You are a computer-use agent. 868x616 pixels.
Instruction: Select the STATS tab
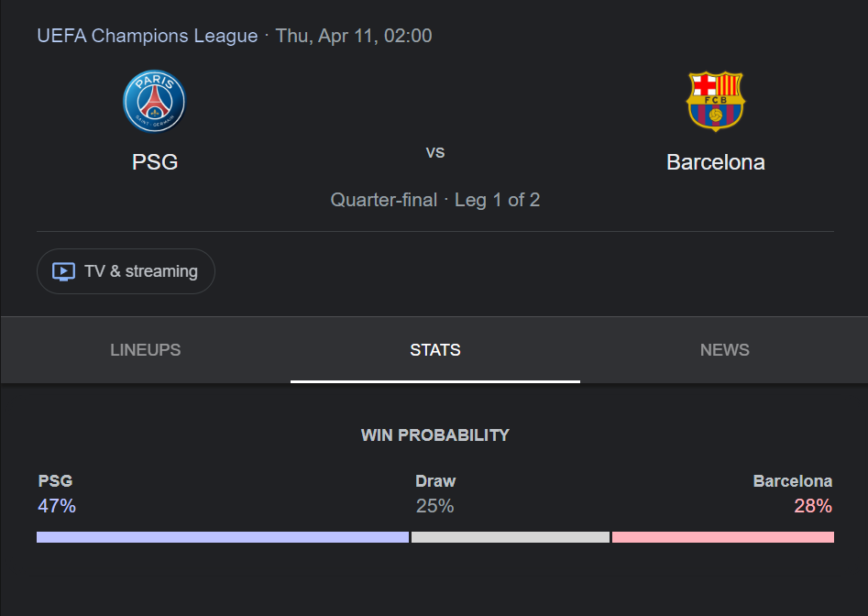(435, 350)
